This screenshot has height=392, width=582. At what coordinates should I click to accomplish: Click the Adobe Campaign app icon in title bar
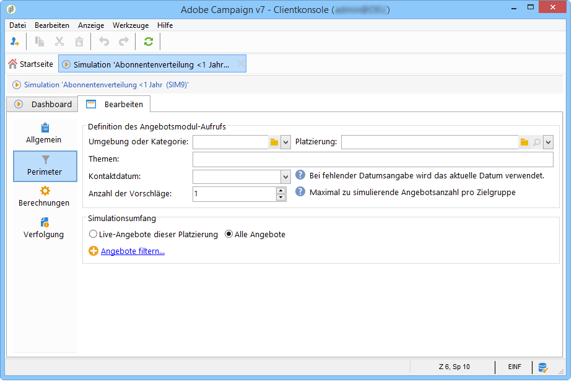pos(12,9)
